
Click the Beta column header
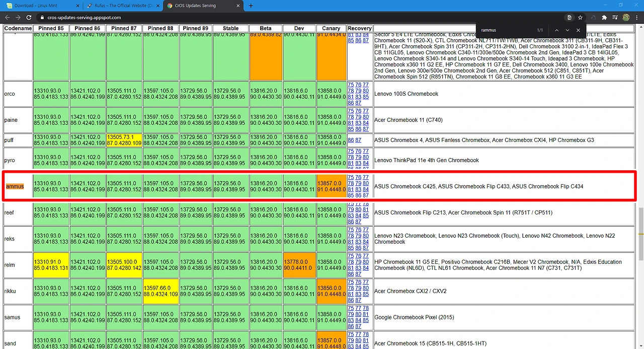[266, 28]
